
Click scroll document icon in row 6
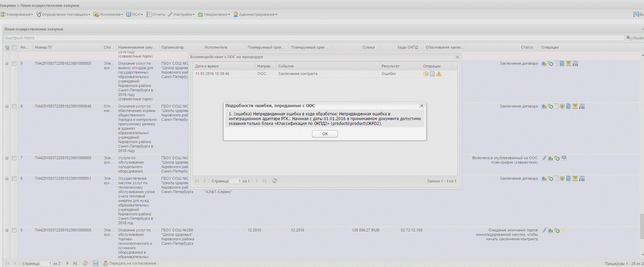pyautogui.click(x=575, y=178)
